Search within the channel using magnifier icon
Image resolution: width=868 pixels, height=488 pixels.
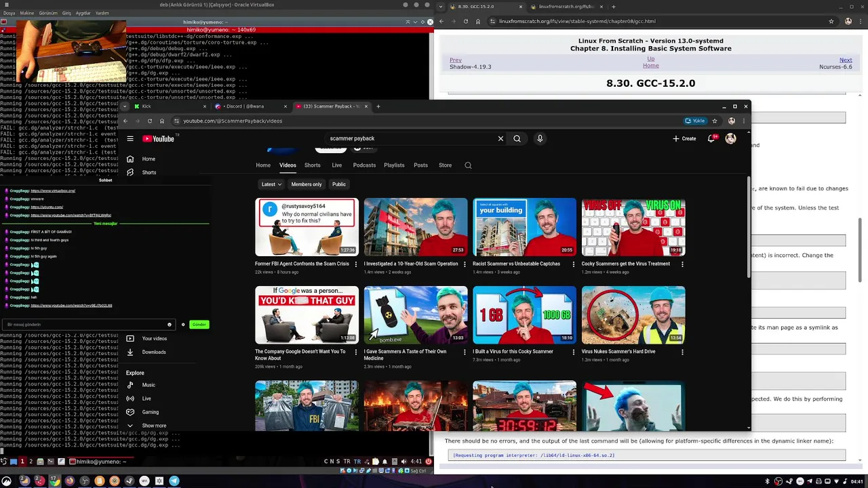click(x=468, y=165)
